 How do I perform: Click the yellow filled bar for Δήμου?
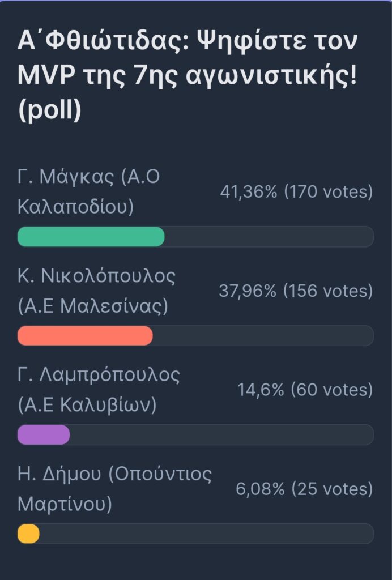28,534
